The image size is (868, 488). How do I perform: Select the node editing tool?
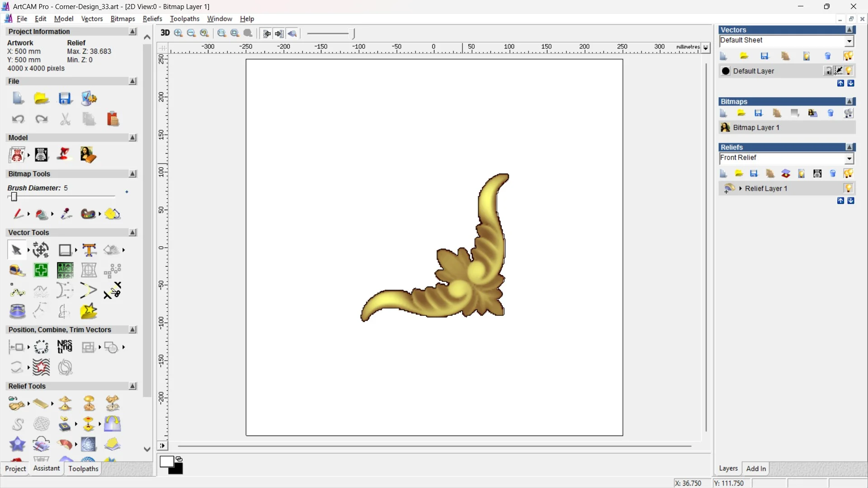click(17, 291)
